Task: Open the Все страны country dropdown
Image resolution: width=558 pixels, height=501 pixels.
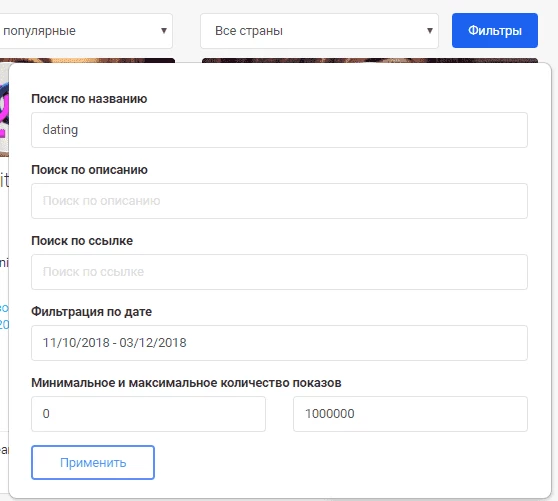Action: click(x=319, y=31)
